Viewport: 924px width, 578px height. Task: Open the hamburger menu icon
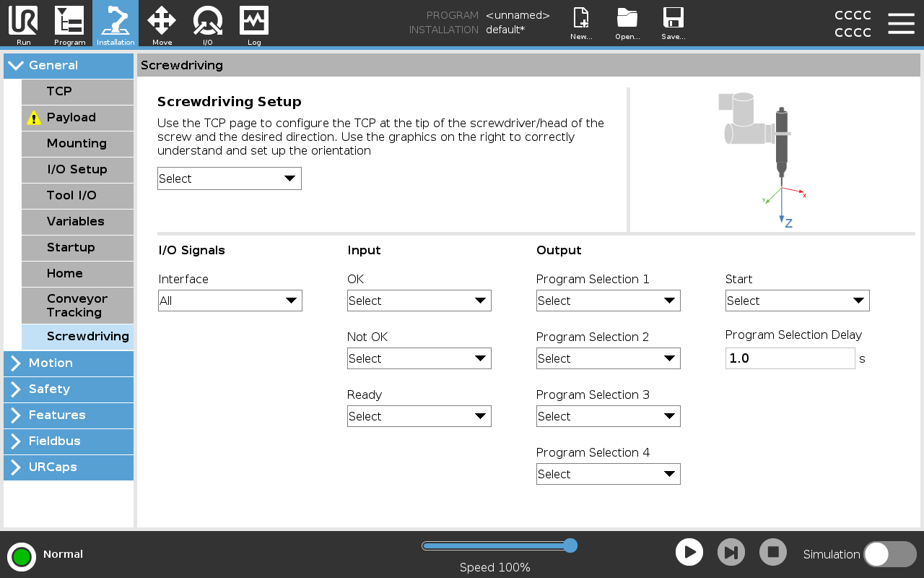click(x=901, y=23)
